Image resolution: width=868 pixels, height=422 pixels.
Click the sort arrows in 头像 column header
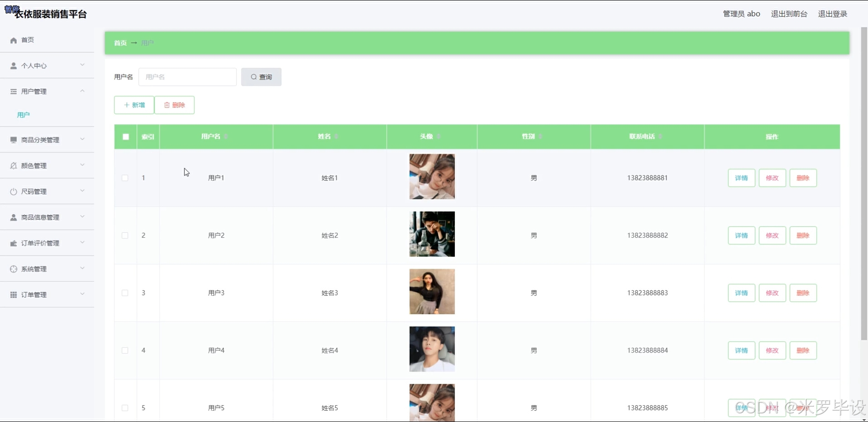pos(439,136)
